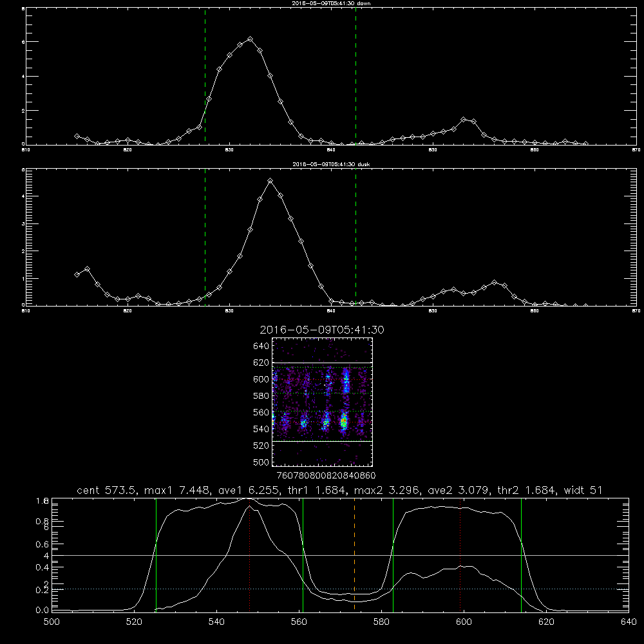644x644 pixels.
Task: Click the first diamond data point in dusk plot
Action: point(77,274)
